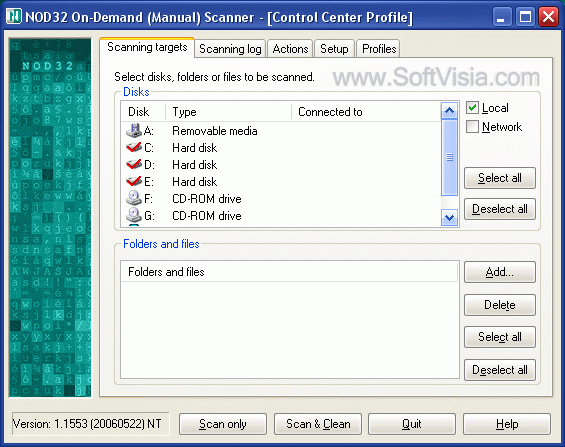565x447 pixels.
Task: Minimize the NOD32 scanner window
Action: point(501,17)
